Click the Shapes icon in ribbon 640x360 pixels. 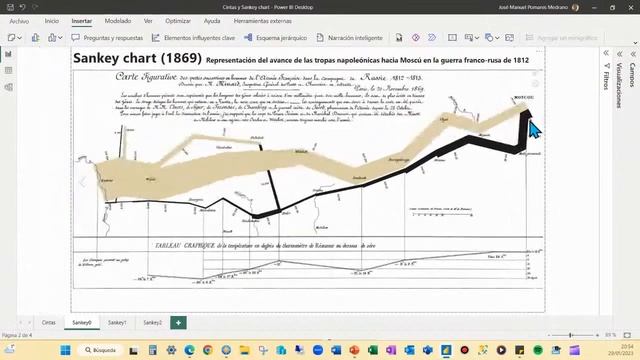[489, 38]
